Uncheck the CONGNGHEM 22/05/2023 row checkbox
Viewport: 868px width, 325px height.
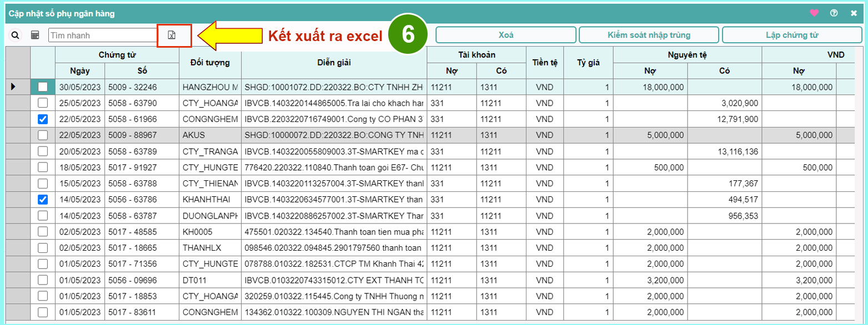click(43, 119)
